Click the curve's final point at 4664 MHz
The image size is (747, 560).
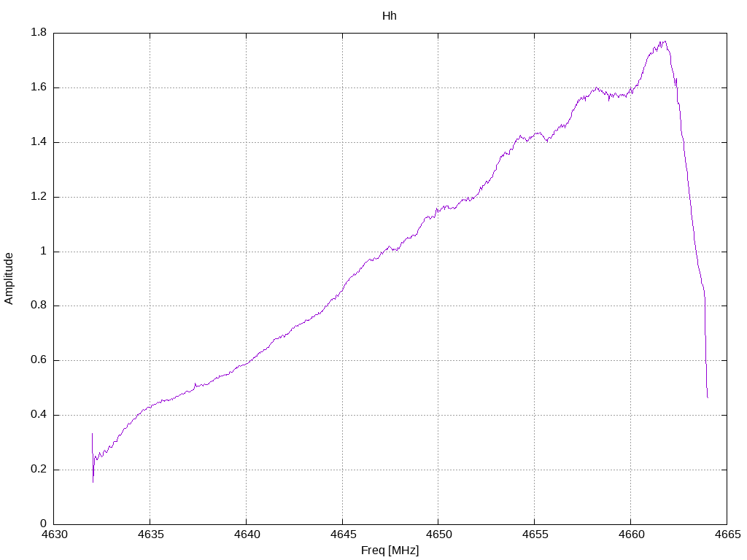pos(708,397)
